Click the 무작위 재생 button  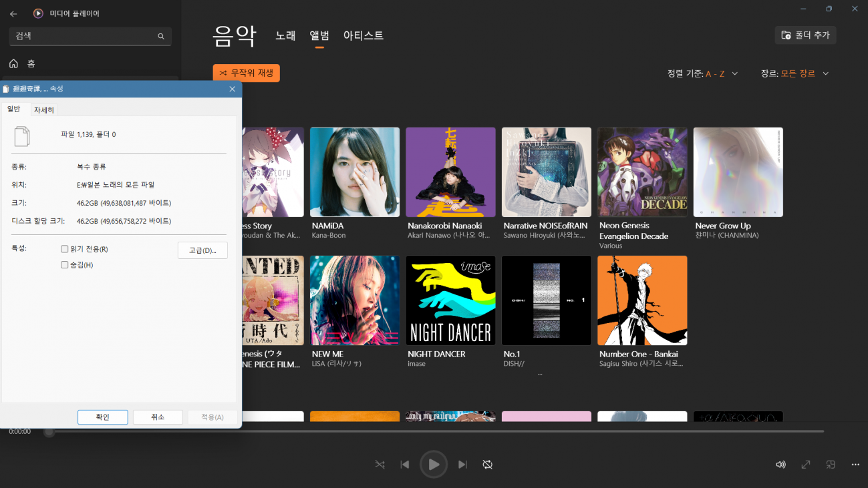tap(247, 73)
